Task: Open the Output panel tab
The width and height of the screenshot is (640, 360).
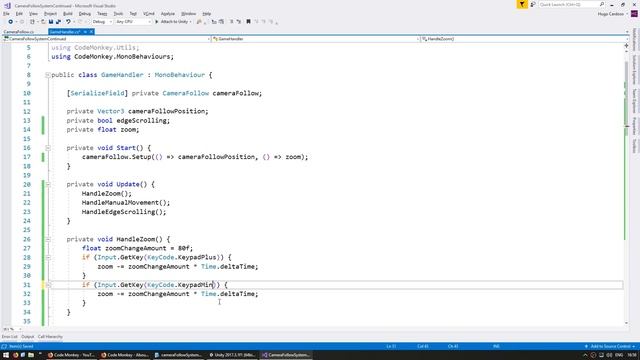Action: pyautogui.click(x=28, y=337)
